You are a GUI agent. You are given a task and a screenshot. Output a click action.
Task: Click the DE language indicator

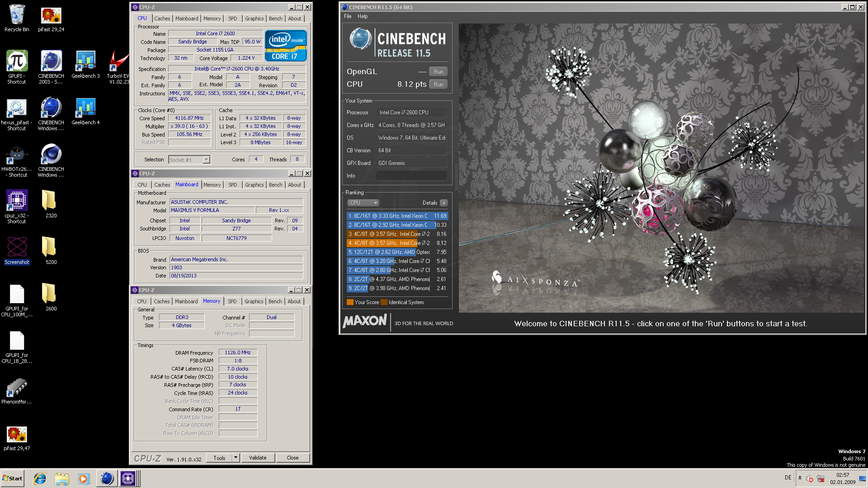[788, 478]
